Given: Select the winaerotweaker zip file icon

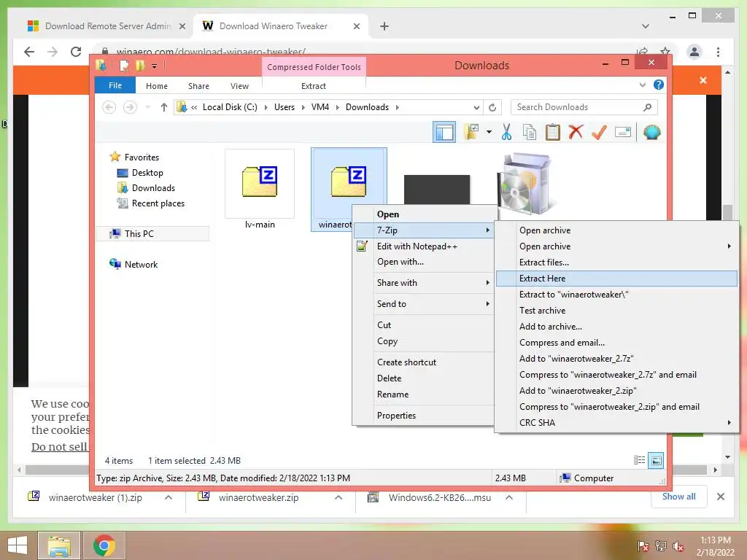Looking at the screenshot, I should (x=349, y=181).
